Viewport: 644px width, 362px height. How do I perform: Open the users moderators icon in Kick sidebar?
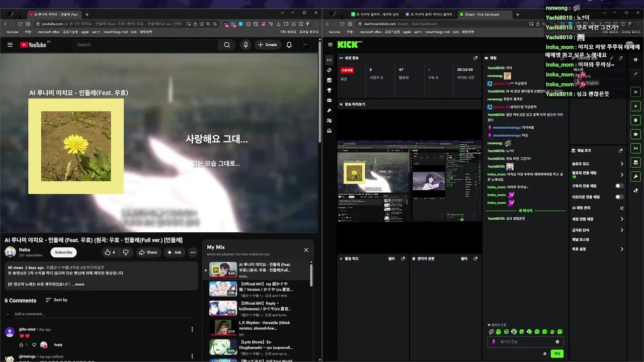[329, 121]
